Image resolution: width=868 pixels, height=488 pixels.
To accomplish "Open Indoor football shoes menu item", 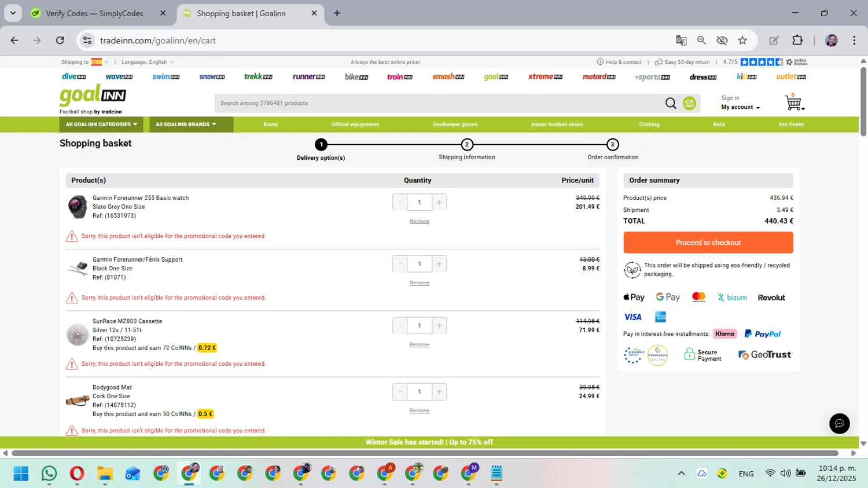I will click(557, 124).
